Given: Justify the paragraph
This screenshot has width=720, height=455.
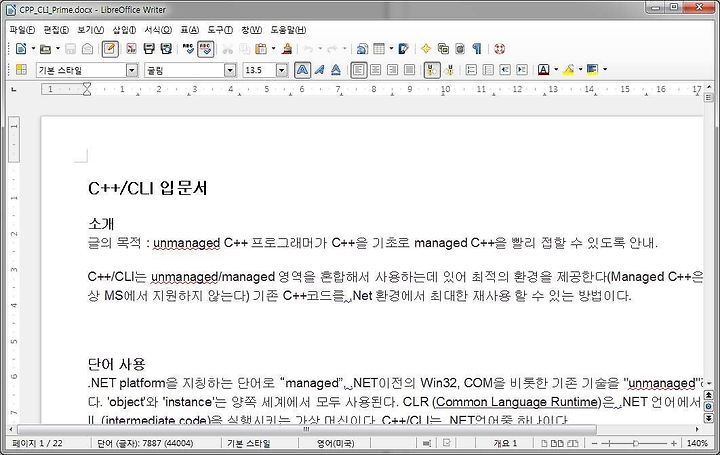Looking at the screenshot, I should click(x=409, y=70).
